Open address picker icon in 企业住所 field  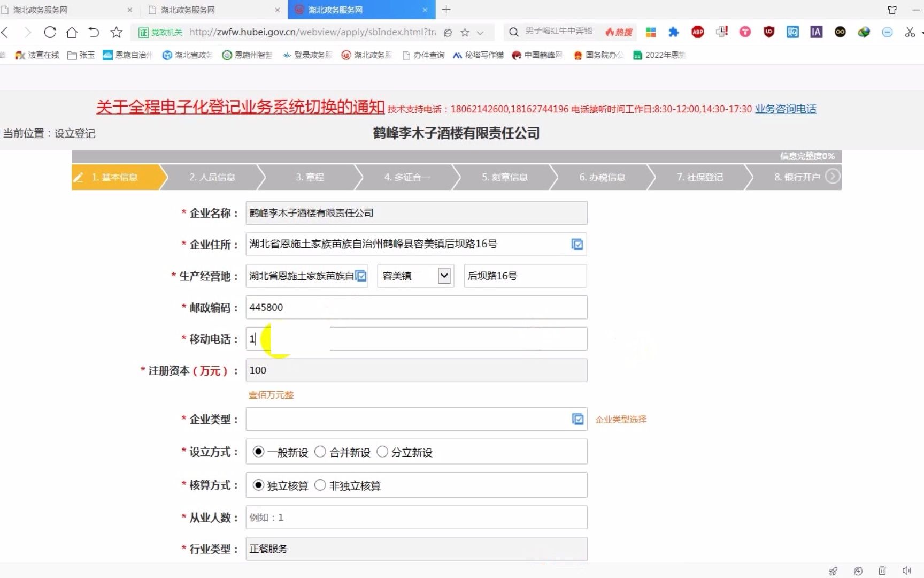[x=577, y=244]
